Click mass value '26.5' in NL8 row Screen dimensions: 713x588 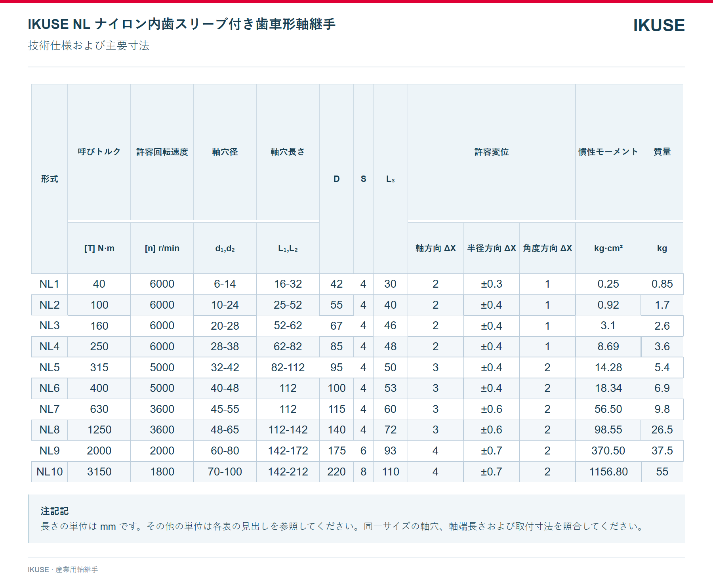662,430
